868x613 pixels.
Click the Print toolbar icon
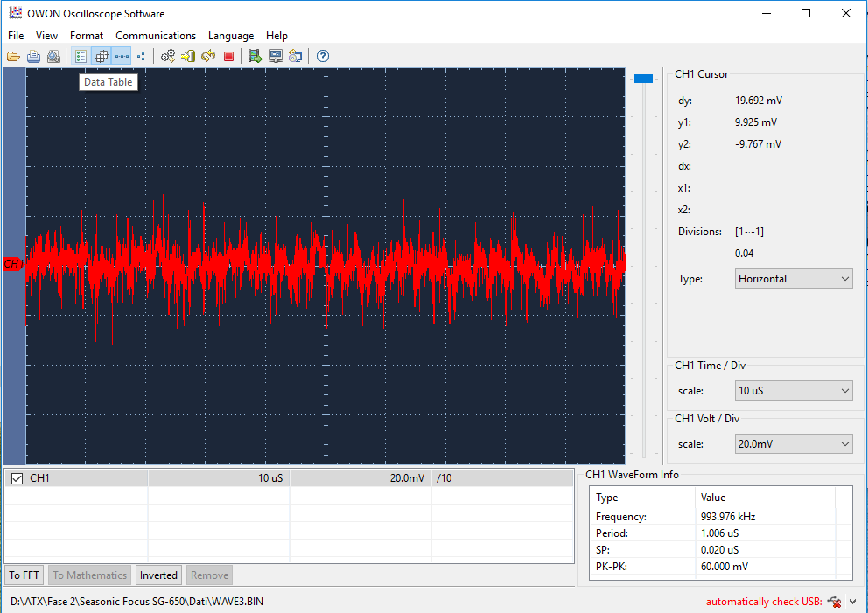click(33, 57)
